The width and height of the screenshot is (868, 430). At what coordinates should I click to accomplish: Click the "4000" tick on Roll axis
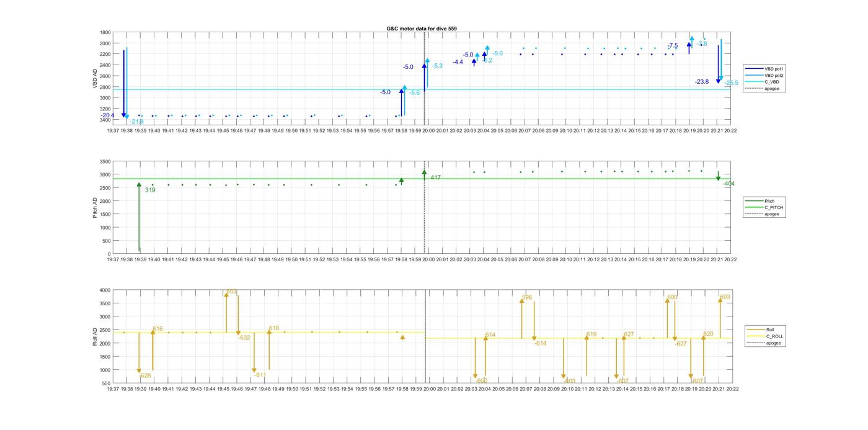(x=105, y=290)
